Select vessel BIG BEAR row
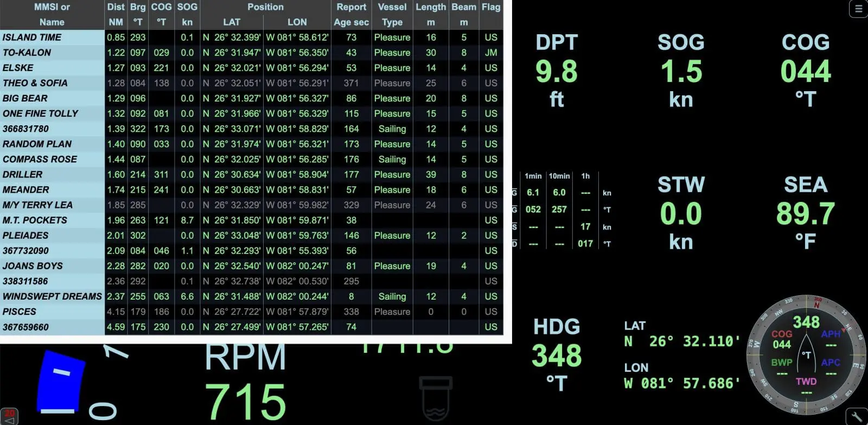The height and width of the screenshot is (425, 868). (x=251, y=98)
